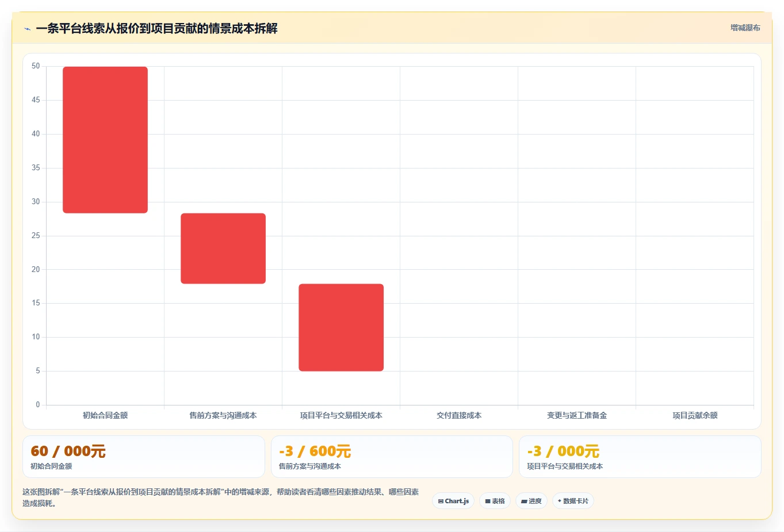784x532 pixels.
Task: Click the y-axis value 25
Action: point(36,235)
